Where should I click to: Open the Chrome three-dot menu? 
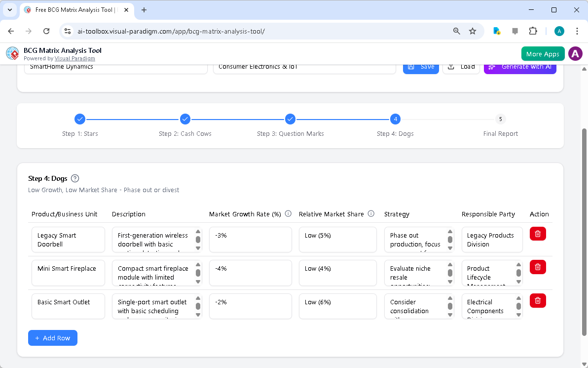click(577, 31)
